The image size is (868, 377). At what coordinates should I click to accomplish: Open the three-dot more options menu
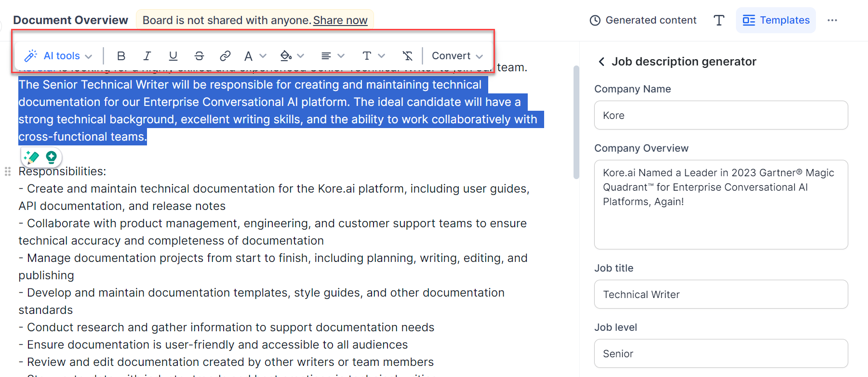(x=832, y=20)
